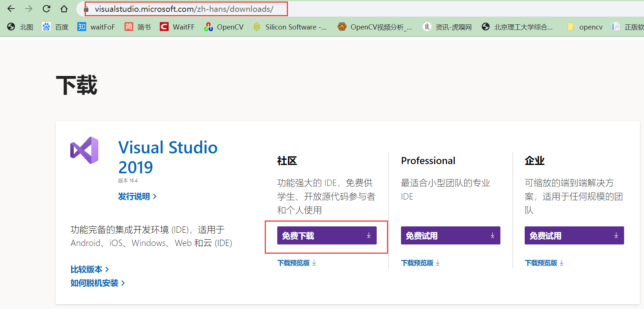Click download arrow on Professional 免费试用
This screenshot has width=644, height=309.
[x=492, y=235]
